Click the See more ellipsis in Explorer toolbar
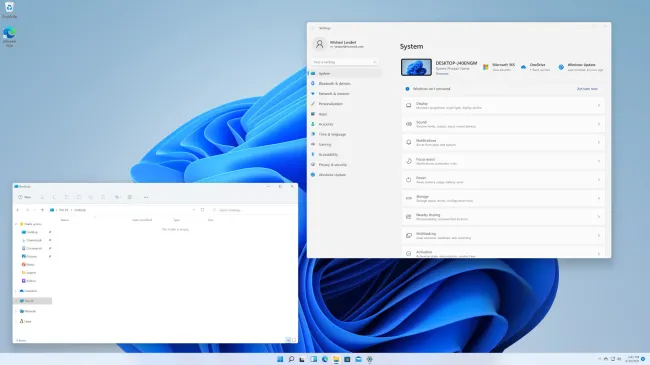Image resolution: width=650 pixels, height=365 pixels. (x=146, y=197)
